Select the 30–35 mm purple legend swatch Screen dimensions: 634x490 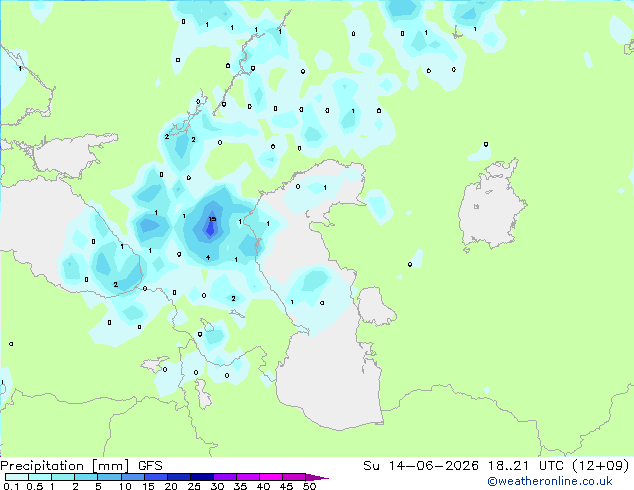(x=224, y=477)
